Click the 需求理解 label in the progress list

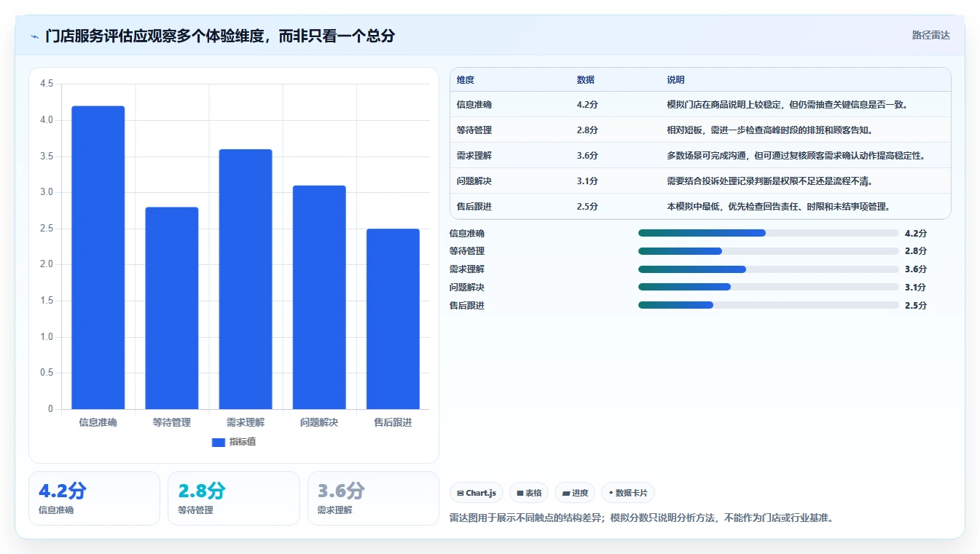pyautogui.click(x=467, y=269)
